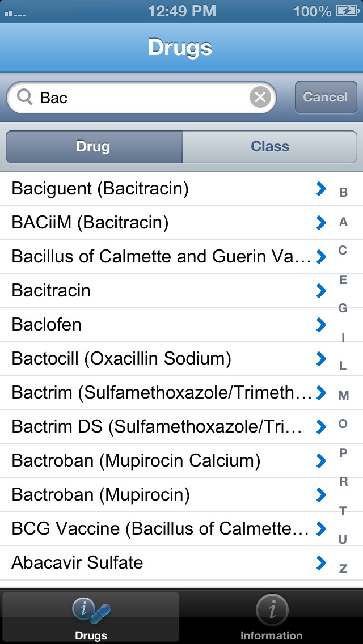Open the Information tab icon
The height and width of the screenshot is (644, 363).
click(x=272, y=610)
